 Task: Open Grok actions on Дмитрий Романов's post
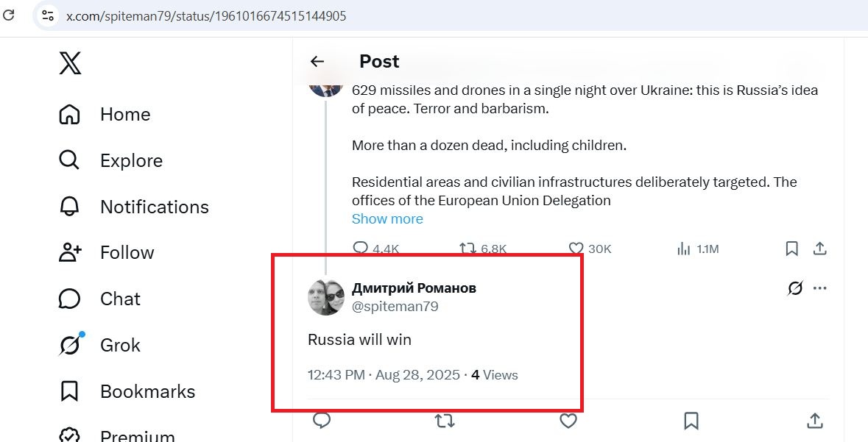(x=795, y=288)
